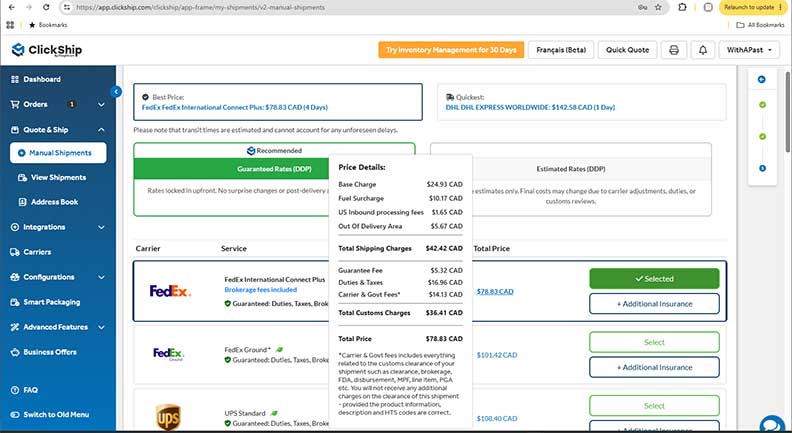Select the FedEx Ground rate
792x433 pixels.
pos(654,342)
